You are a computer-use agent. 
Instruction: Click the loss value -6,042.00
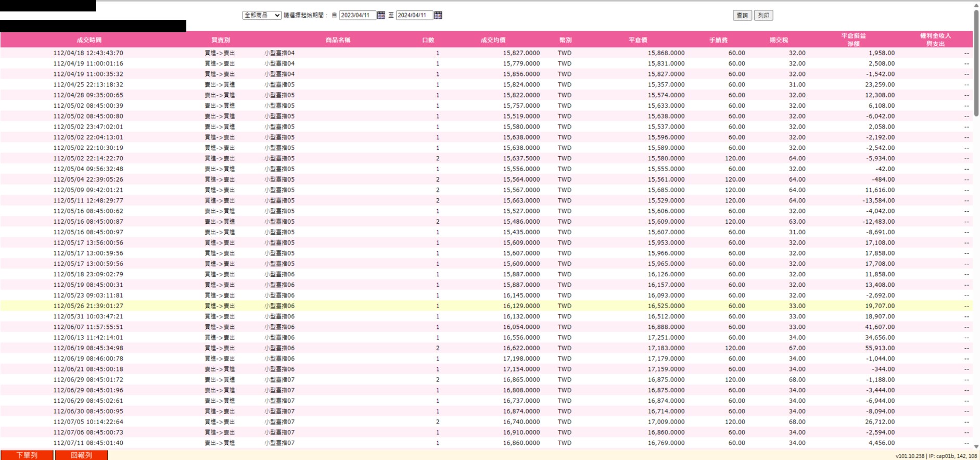coord(881,116)
